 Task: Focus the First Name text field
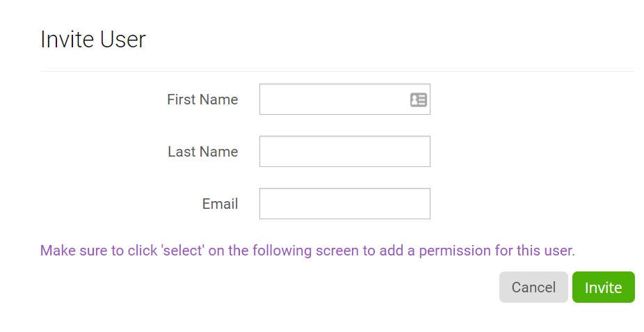click(x=344, y=100)
